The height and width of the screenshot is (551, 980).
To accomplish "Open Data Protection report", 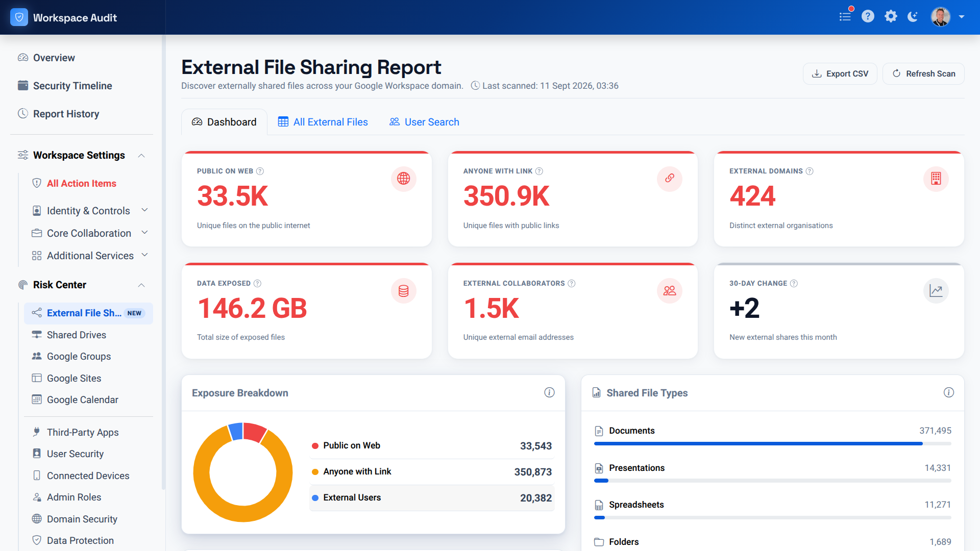I will coord(80,540).
